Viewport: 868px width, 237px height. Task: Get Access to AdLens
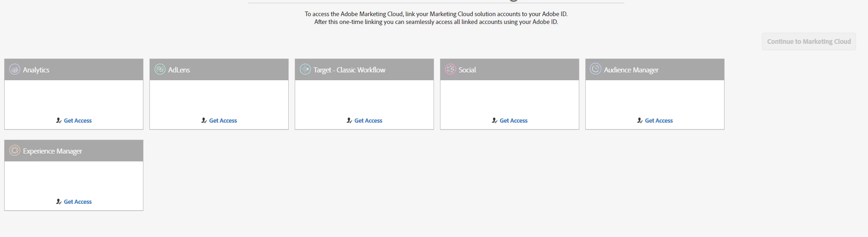pos(223,121)
